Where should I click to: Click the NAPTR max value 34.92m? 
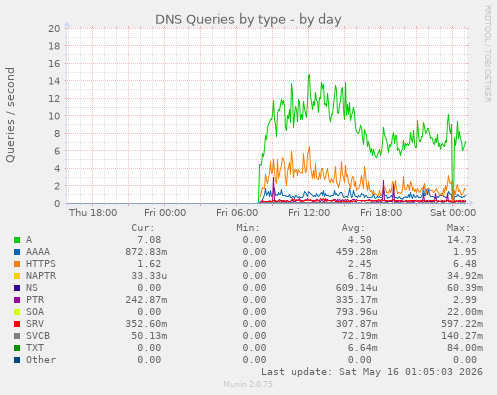pos(465,276)
